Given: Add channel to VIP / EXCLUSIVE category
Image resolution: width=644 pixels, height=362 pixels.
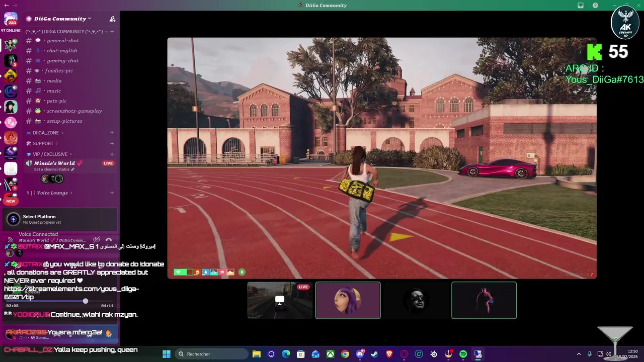Looking at the screenshot, I should pyautogui.click(x=112, y=154).
